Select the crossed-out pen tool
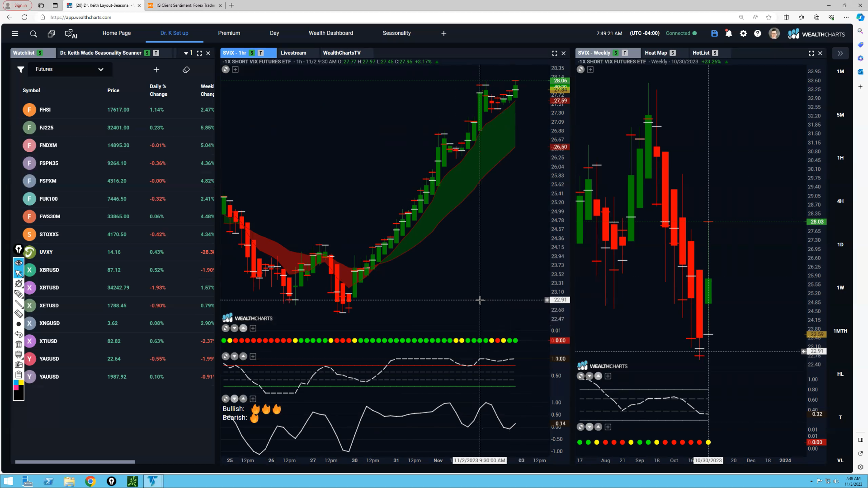868x488 pixels. click(19, 283)
